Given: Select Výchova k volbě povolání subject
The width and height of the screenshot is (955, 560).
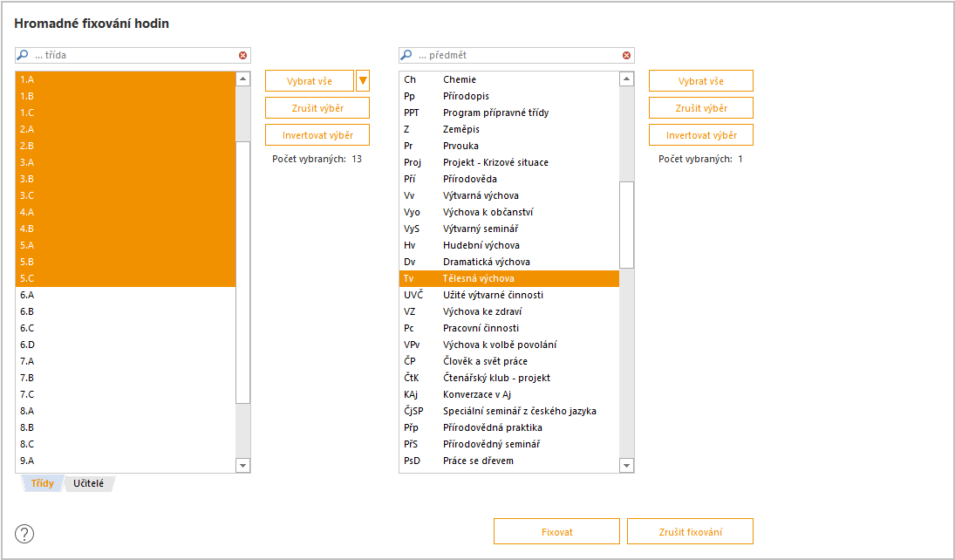Looking at the screenshot, I should coord(510,345).
